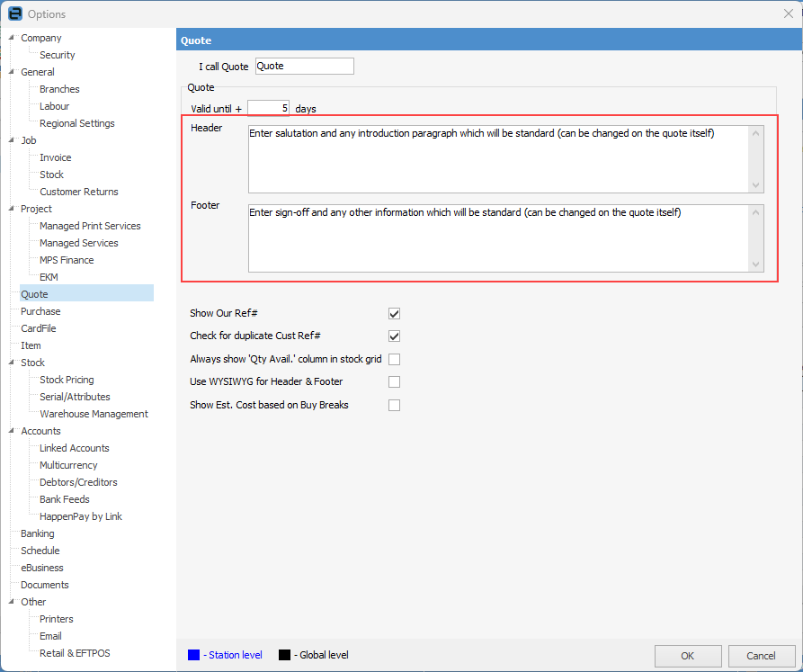The height and width of the screenshot is (672, 803).
Task: Collapse the Company tree node
Action: [x=12, y=38]
